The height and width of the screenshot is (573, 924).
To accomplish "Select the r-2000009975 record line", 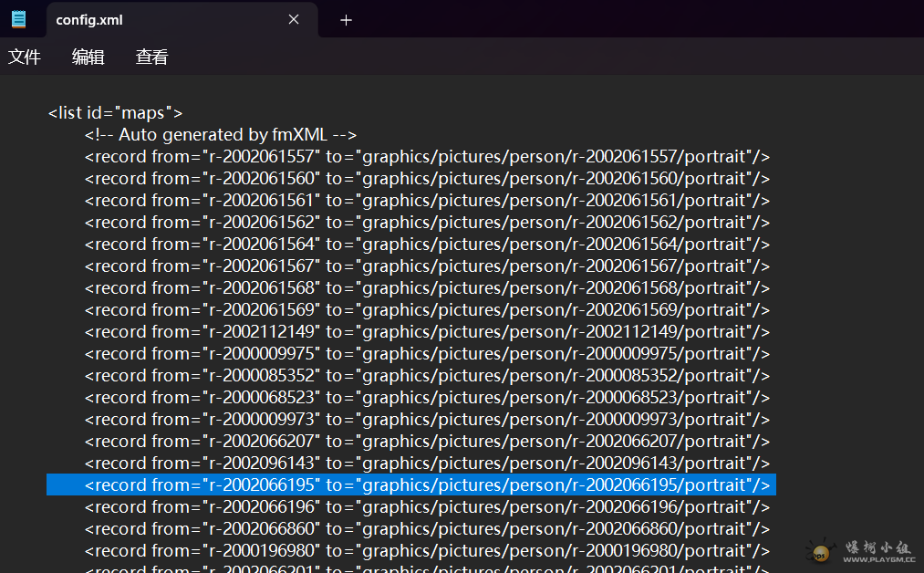I will click(x=427, y=354).
